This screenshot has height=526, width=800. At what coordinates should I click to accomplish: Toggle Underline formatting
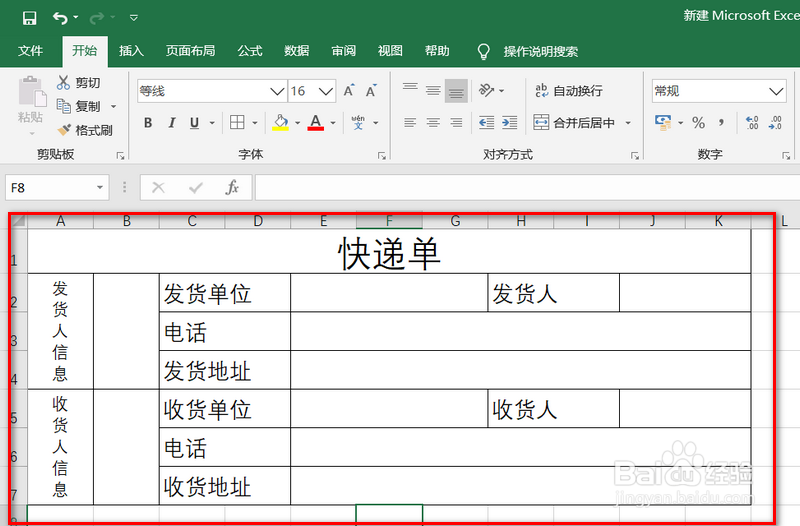194,123
